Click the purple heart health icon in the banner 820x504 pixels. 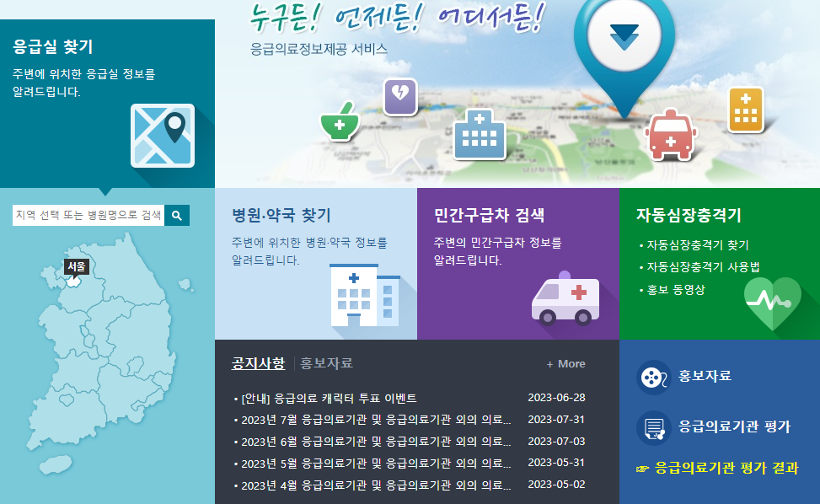(399, 98)
